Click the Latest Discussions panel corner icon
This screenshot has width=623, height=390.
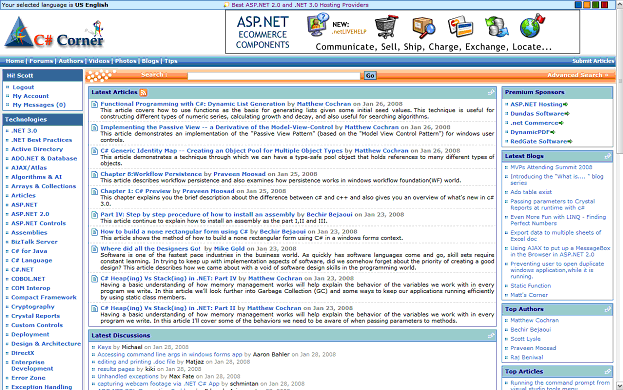pos(491,336)
